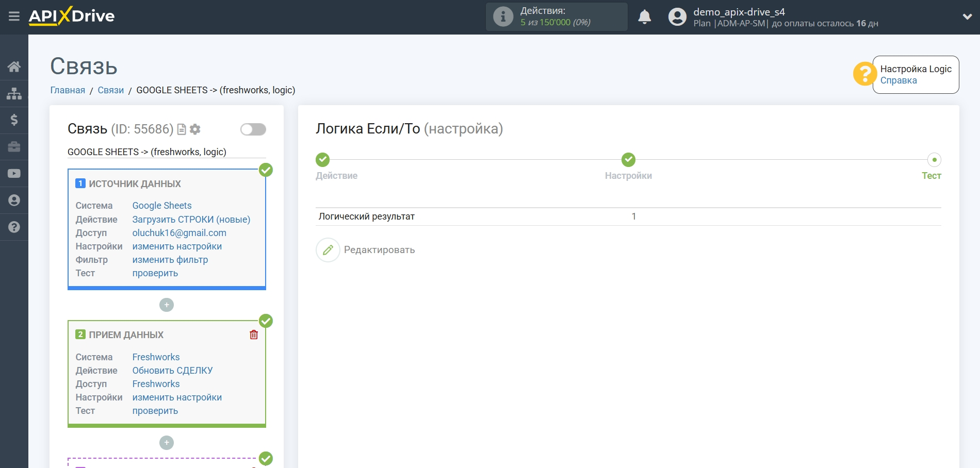
Task: Open the billing dollar icon in sidebar
Action: (14, 120)
